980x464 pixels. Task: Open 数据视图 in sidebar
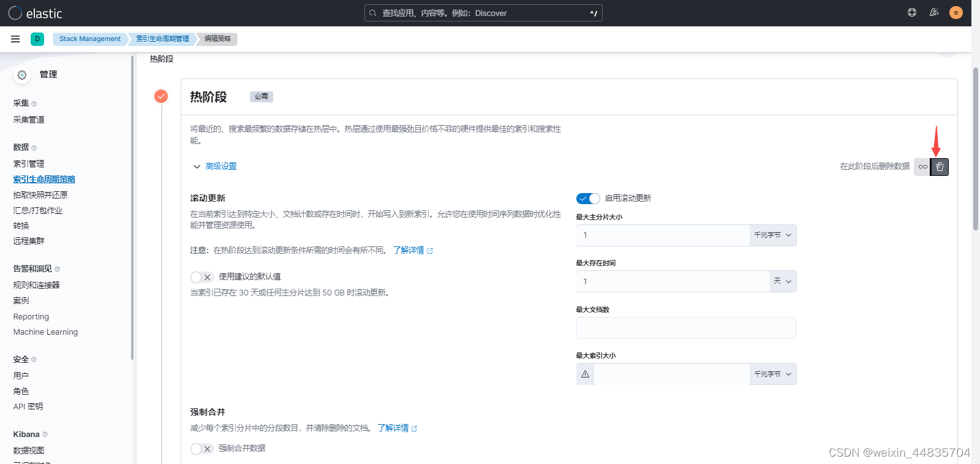pos(29,451)
